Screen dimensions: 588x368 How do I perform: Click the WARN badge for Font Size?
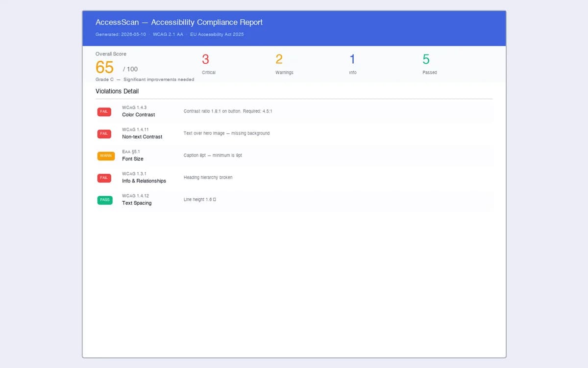point(106,156)
